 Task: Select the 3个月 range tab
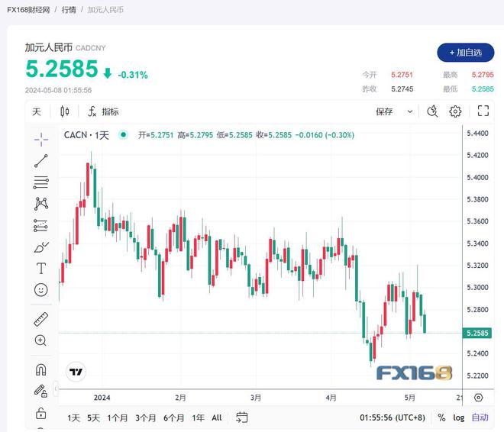pos(145,417)
